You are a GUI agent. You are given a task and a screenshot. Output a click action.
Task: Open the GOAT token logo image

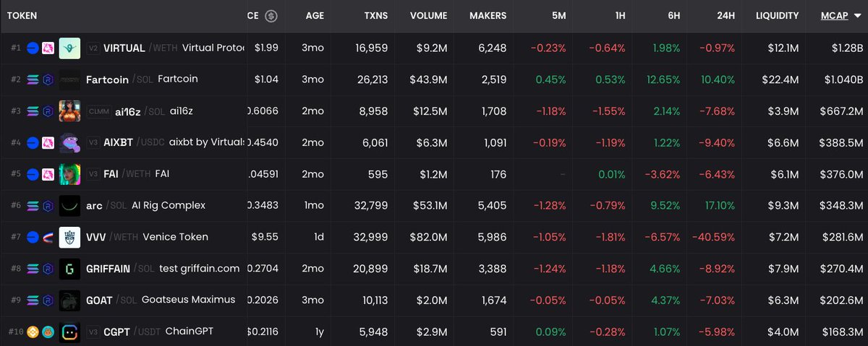(x=69, y=300)
